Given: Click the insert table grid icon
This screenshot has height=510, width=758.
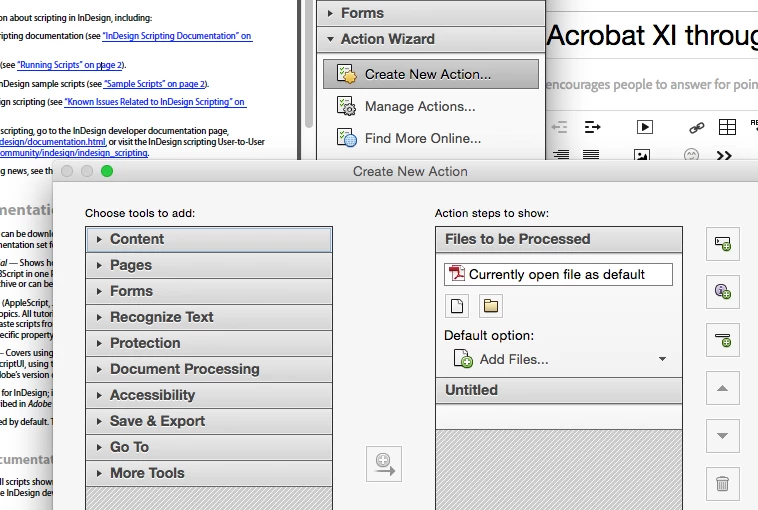Looking at the screenshot, I should [x=727, y=127].
